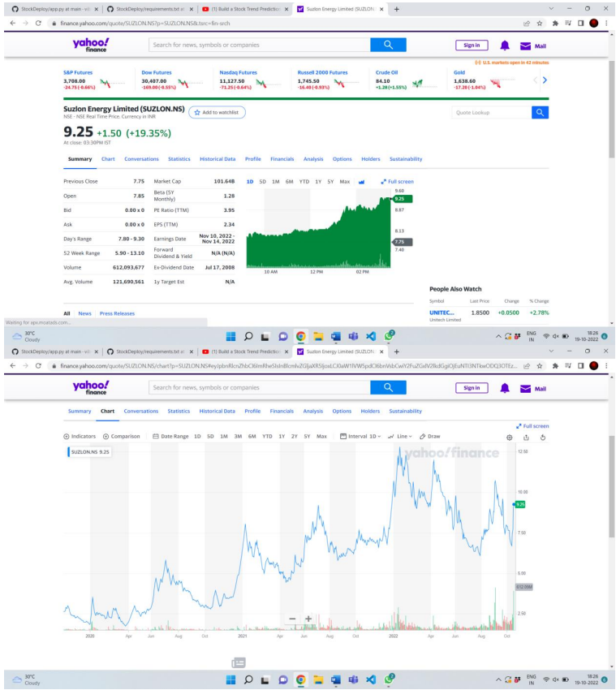Switch summary mini chart to 1M range
The image size is (616, 690).
pos(276,182)
